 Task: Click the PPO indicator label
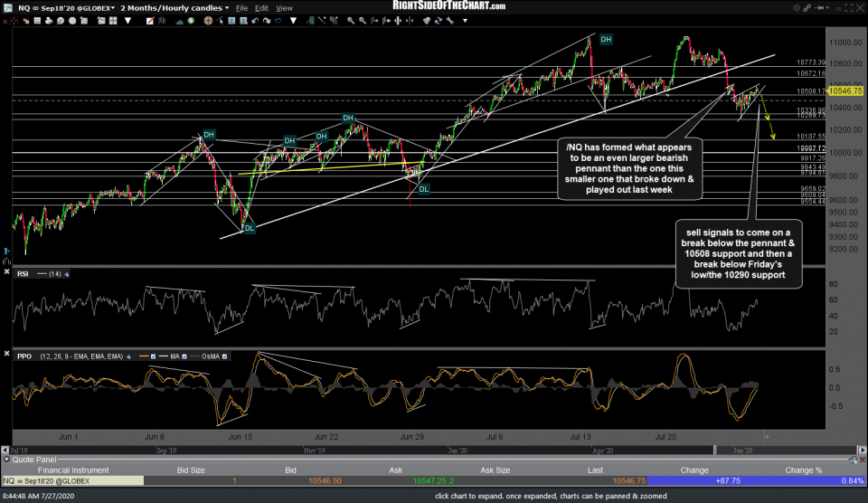tap(24, 356)
